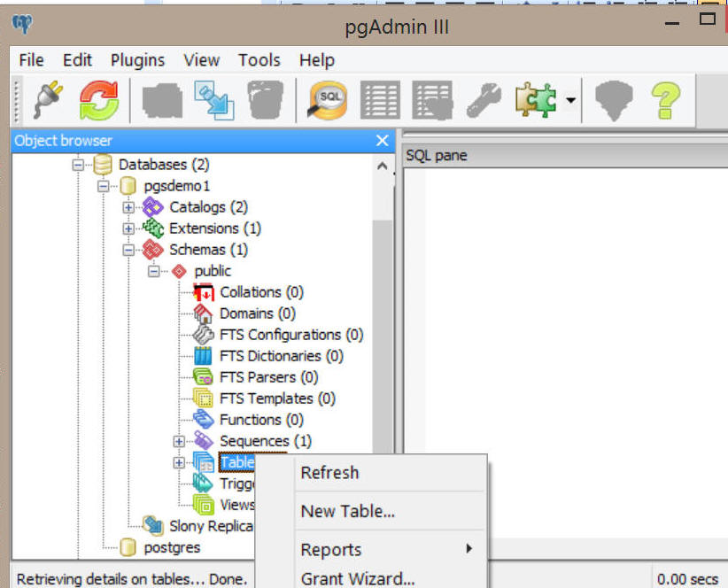
Task: Close the Object browser panel
Action: click(x=382, y=141)
